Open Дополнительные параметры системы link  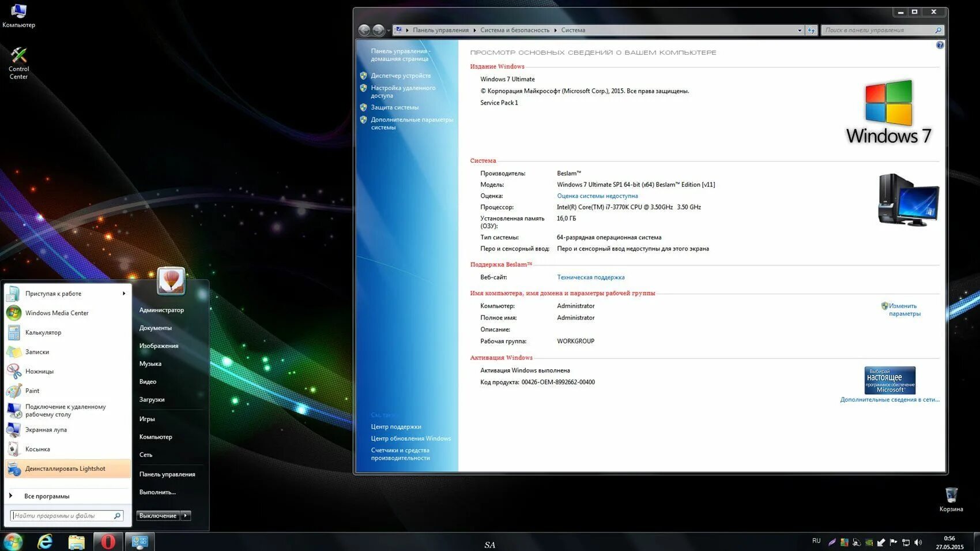point(412,123)
